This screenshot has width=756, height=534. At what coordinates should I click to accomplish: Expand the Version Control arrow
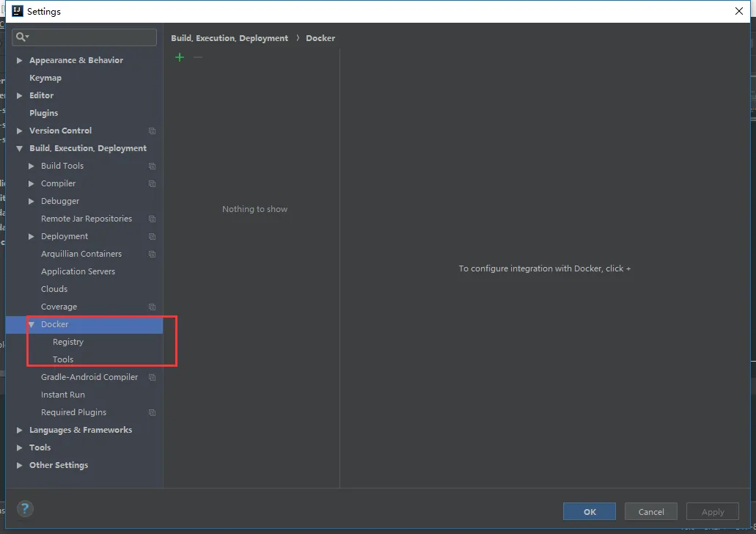click(x=19, y=131)
